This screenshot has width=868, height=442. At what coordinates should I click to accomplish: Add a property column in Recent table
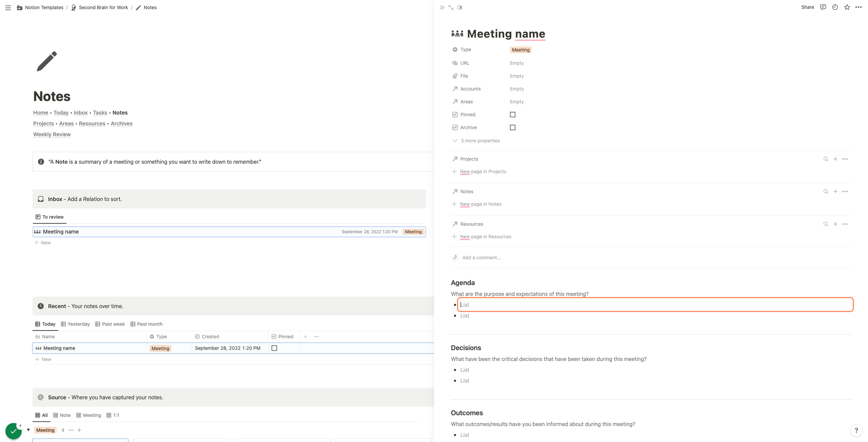pos(305,337)
